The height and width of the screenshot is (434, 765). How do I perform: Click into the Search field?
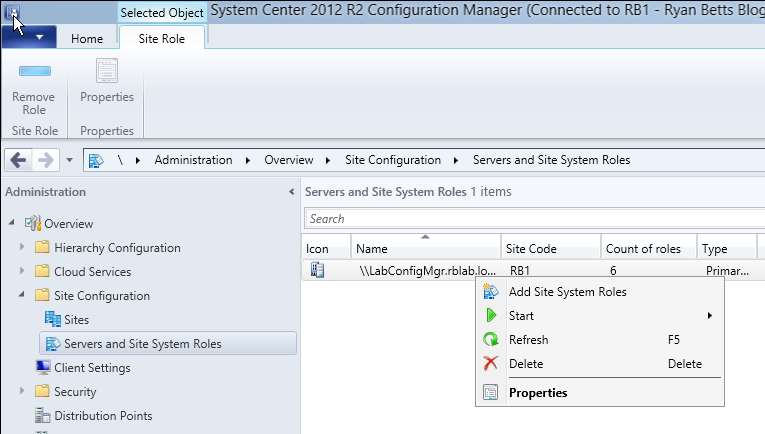click(x=535, y=218)
